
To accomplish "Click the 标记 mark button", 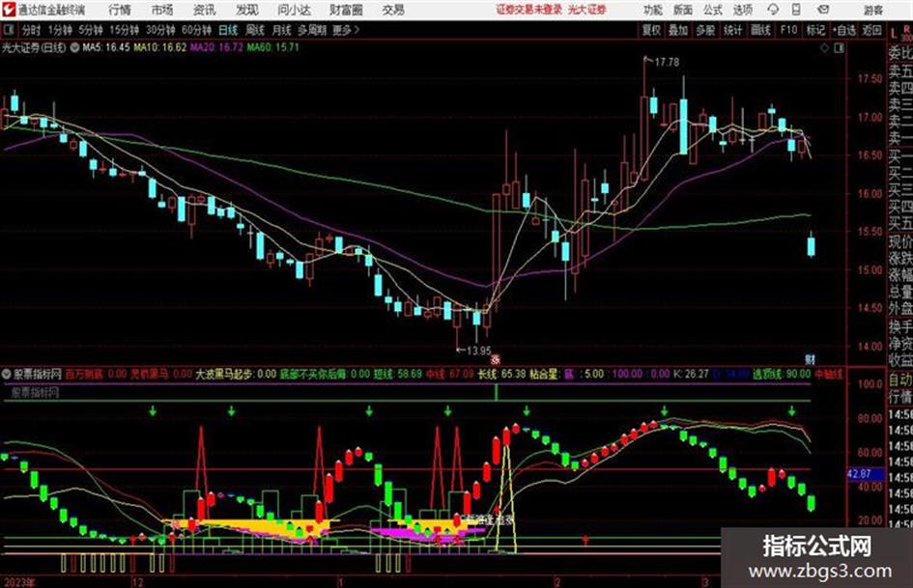I will [x=815, y=30].
